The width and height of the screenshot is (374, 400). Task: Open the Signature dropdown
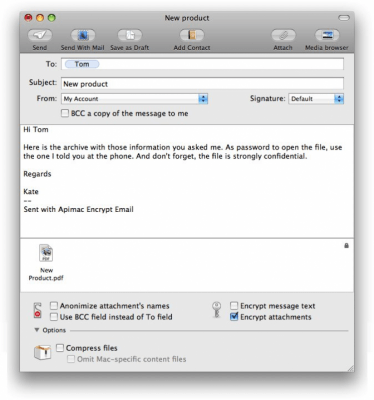316,99
